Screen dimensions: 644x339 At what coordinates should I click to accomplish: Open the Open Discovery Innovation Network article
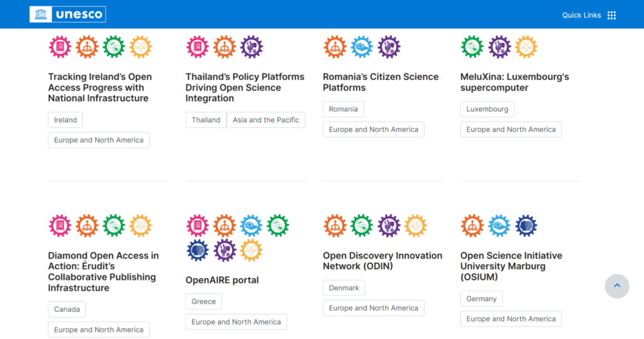coord(382,261)
